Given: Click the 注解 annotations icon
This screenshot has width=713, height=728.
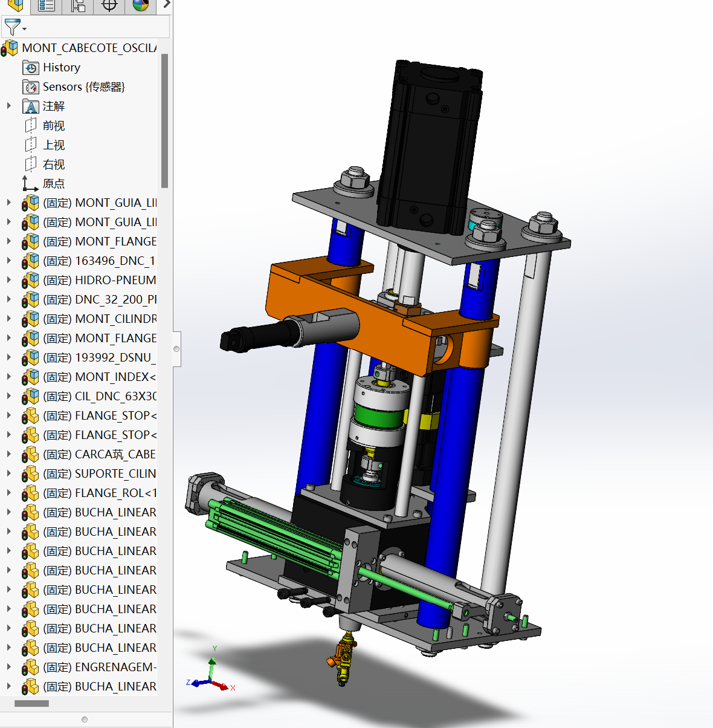Looking at the screenshot, I should click(x=31, y=106).
